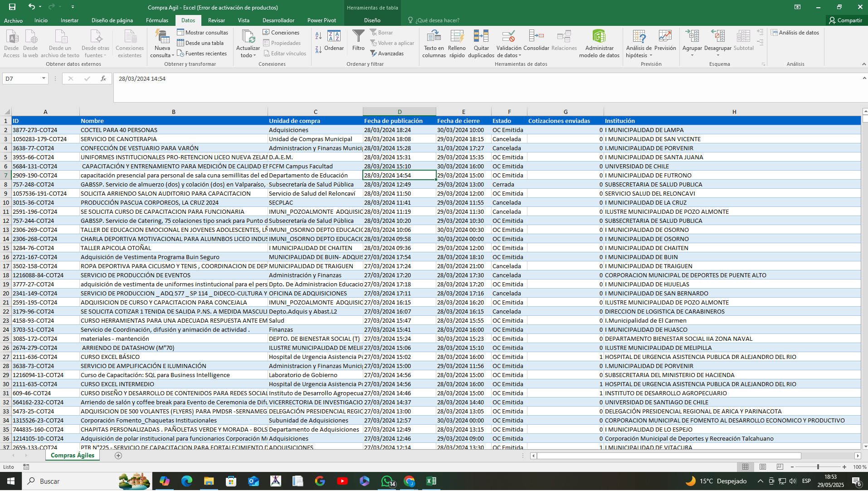Open Fuentes recientes
Screen dimensions: 868x491
click(202, 53)
